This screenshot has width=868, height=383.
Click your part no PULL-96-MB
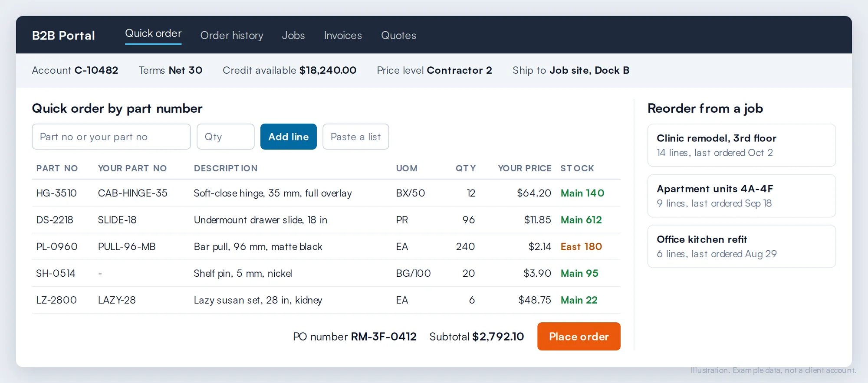(x=127, y=247)
